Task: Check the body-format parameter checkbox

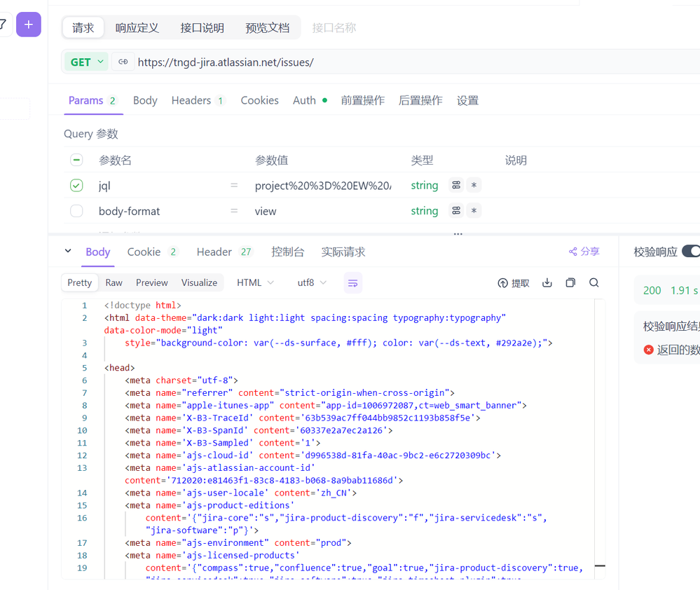Action: [x=76, y=211]
